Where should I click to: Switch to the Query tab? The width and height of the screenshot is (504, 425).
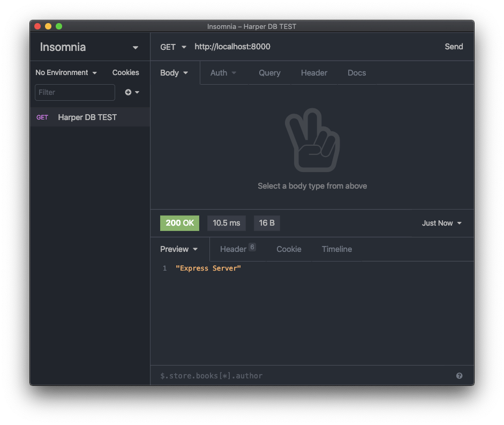[270, 73]
